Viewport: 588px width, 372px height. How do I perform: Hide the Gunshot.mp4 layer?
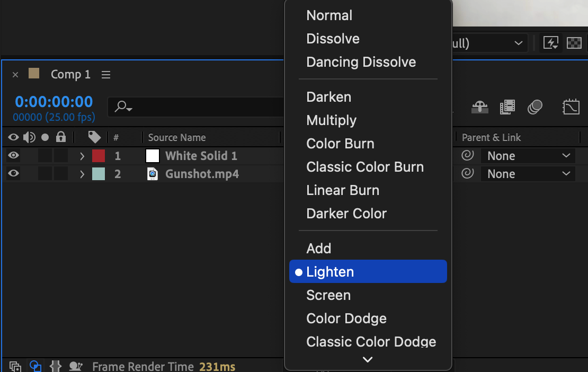coord(13,173)
